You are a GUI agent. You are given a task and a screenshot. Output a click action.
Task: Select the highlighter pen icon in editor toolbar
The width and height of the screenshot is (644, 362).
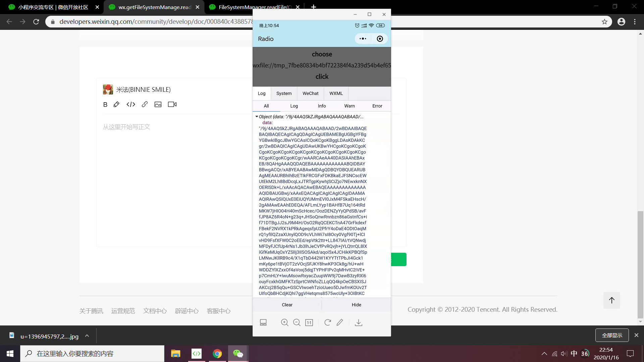[116, 105]
